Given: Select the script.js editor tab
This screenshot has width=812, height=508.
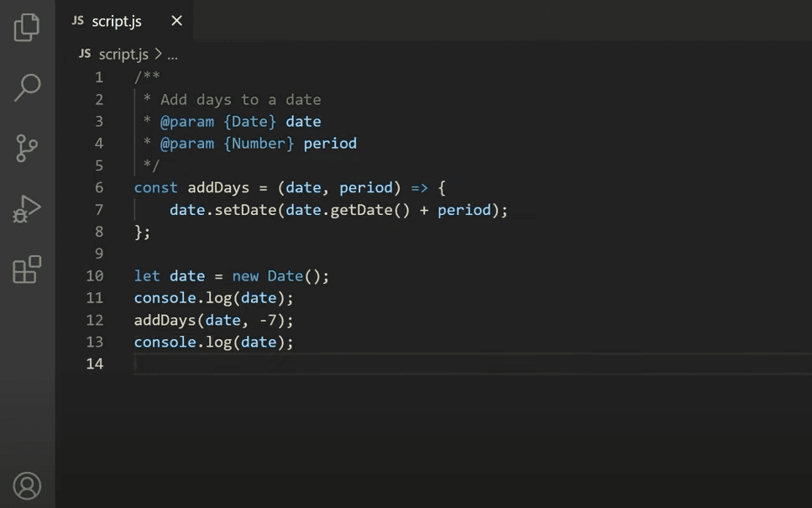Looking at the screenshot, I should tap(116, 21).
